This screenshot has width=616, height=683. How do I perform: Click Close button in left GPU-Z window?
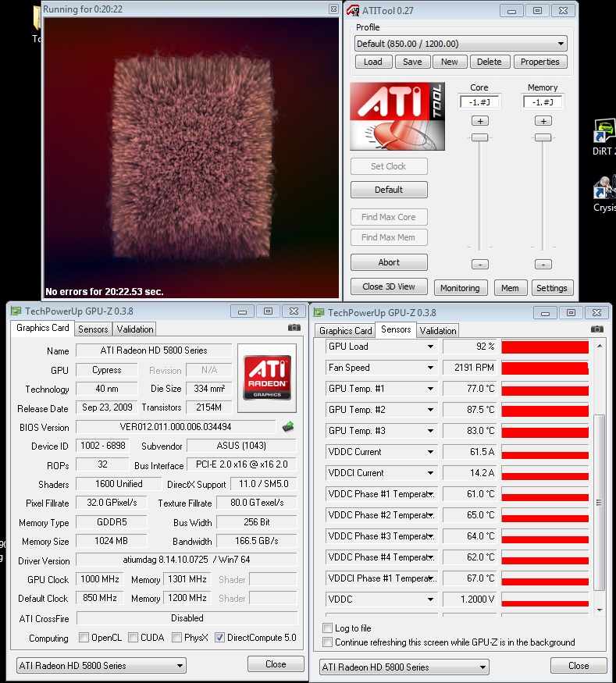point(276,663)
